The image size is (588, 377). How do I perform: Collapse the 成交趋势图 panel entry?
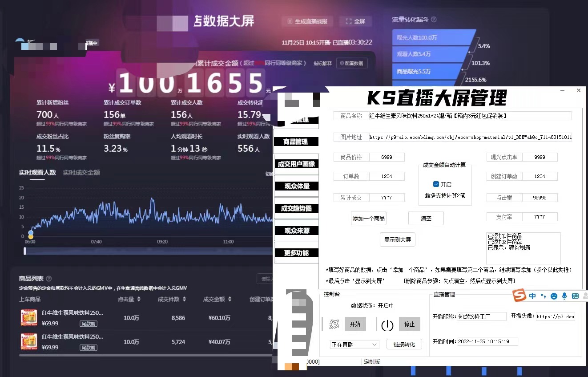click(297, 208)
